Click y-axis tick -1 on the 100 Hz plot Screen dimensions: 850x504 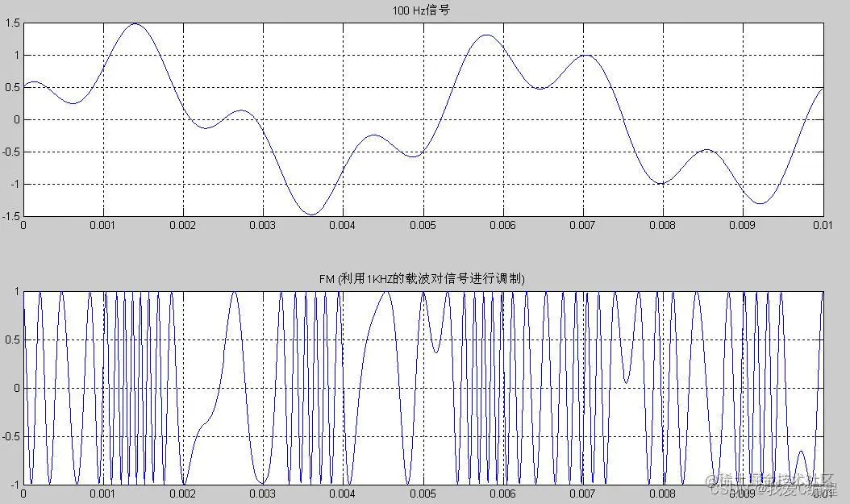[x=15, y=184]
